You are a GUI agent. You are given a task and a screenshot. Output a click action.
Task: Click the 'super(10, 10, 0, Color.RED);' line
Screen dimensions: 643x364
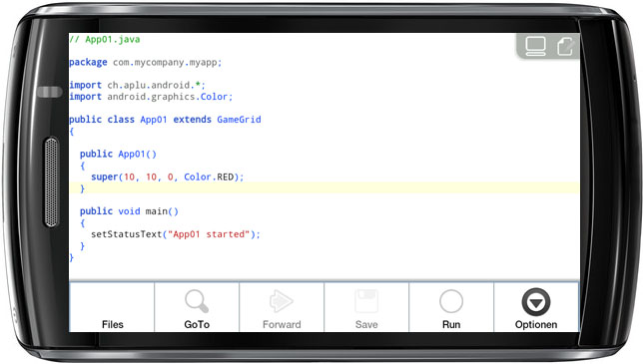[168, 177]
